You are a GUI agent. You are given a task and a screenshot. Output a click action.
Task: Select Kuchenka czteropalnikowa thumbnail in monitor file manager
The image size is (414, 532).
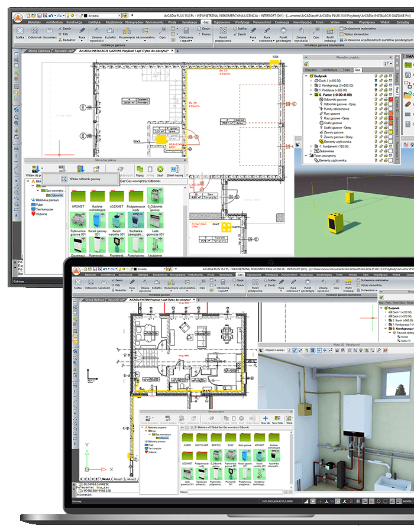(136, 224)
